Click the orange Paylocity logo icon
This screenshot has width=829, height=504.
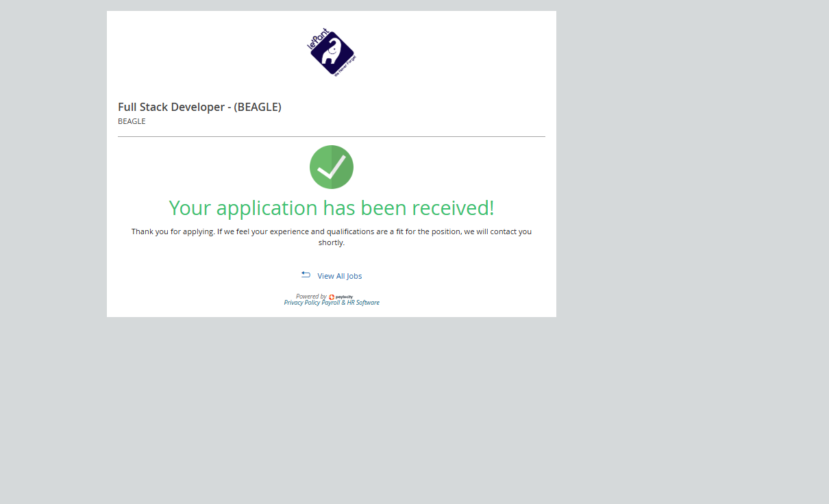(x=332, y=297)
